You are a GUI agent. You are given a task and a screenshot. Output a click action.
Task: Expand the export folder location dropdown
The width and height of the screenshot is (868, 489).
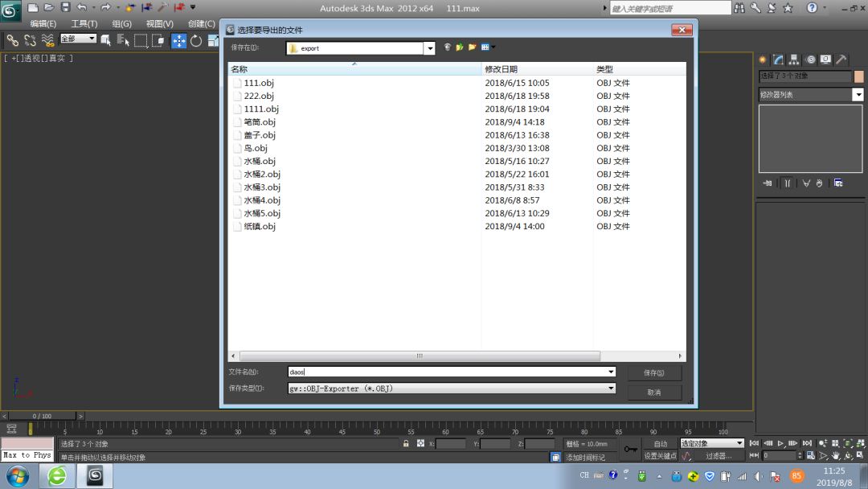click(429, 48)
